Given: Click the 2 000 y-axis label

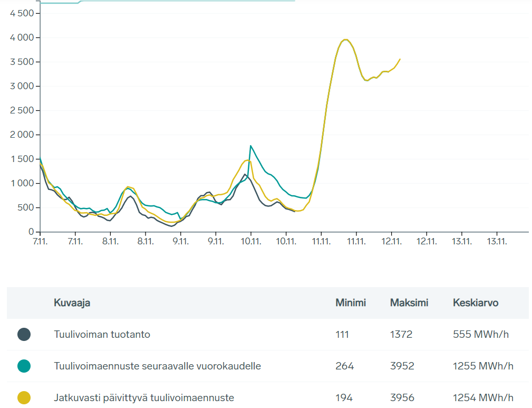Looking at the screenshot, I should [x=22, y=135].
